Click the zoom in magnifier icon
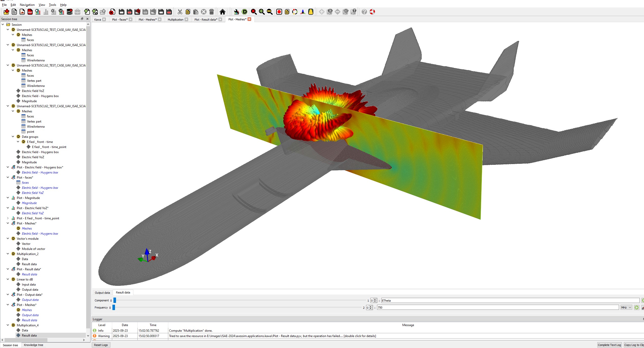The height and width of the screenshot is (348, 644). point(262,12)
